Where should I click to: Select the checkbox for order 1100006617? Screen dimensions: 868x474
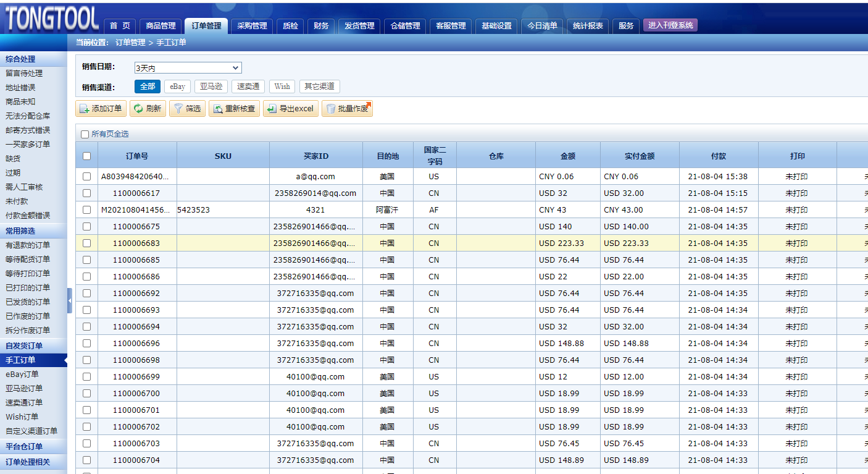(x=87, y=193)
